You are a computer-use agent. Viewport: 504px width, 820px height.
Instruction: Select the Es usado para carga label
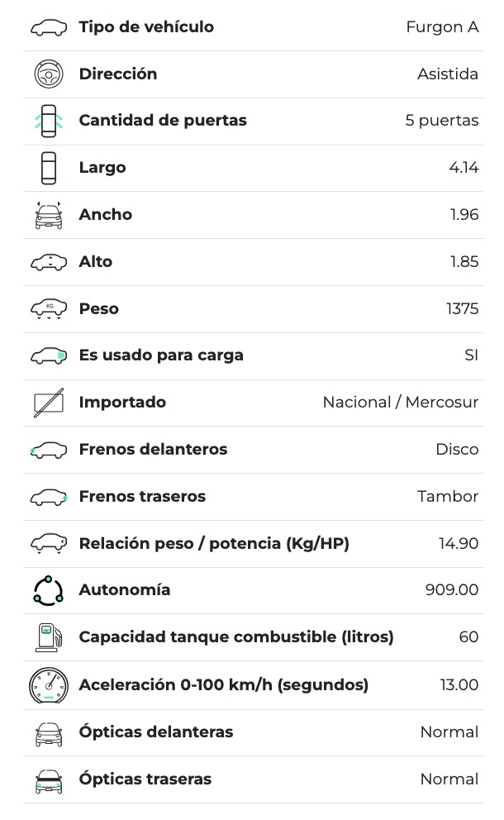click(161, 355)
